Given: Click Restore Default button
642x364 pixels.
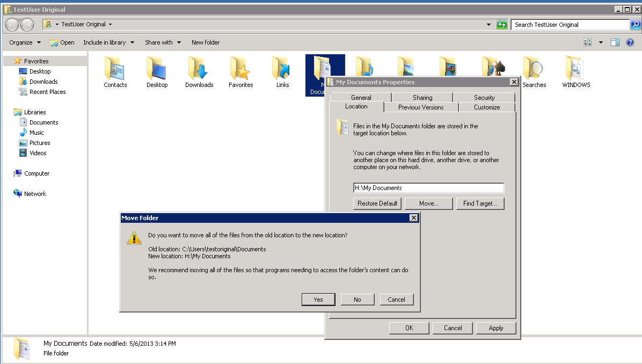Looking at the screenshot, I should tap(377, 203).
